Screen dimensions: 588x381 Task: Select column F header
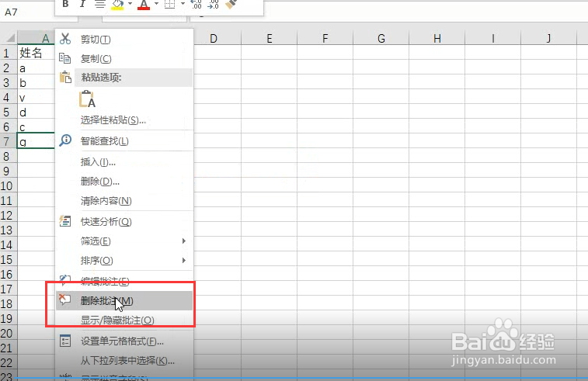[325, 38]
